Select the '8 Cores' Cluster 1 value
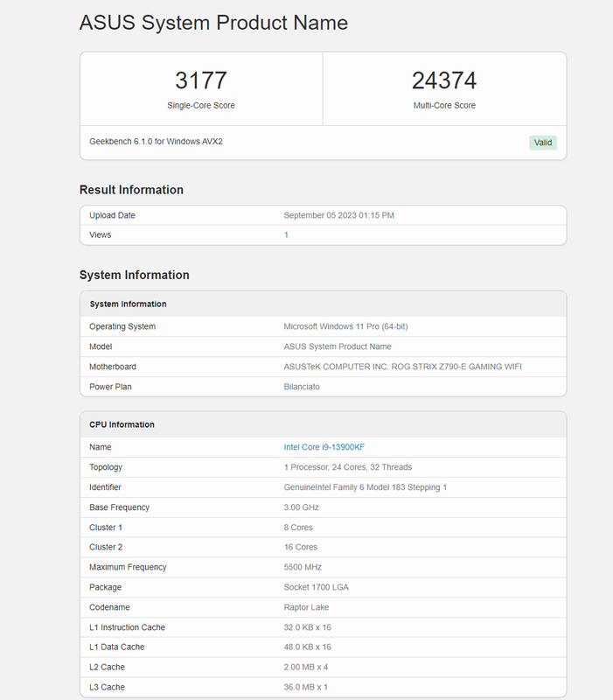 pyautogui.click(x=298, y=528)
